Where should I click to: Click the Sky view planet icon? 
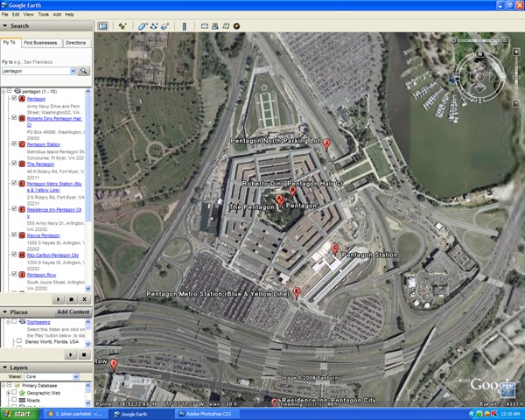point(237,26)
